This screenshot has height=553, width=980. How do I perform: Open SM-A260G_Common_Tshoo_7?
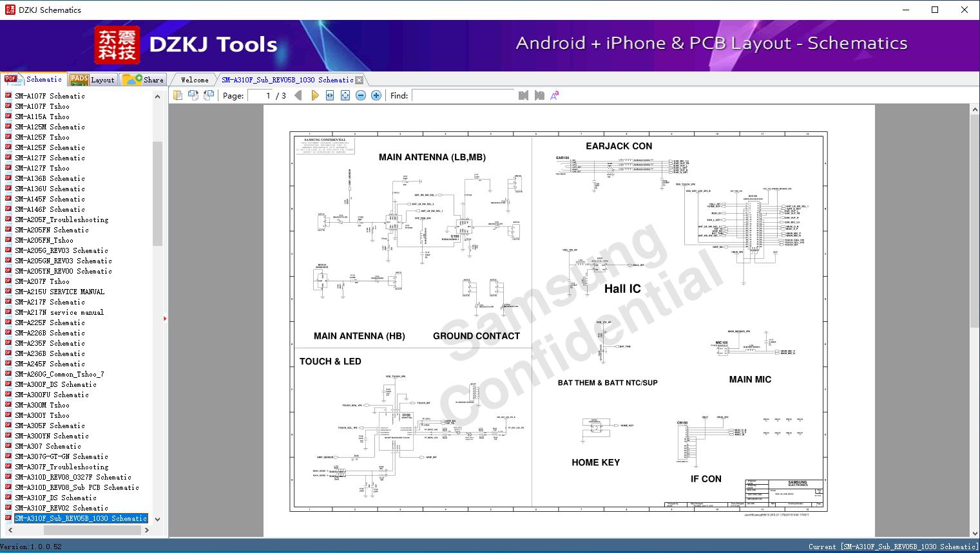pos(60,374)
